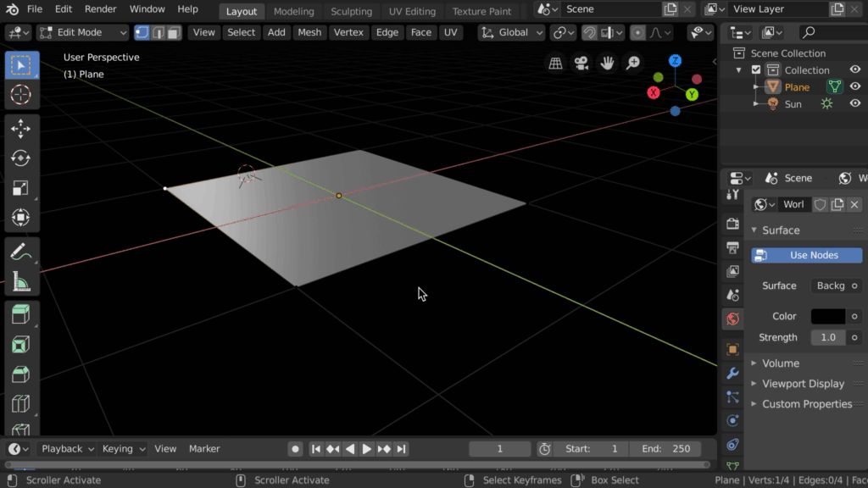Click the End frame field

tap(666, 448)
